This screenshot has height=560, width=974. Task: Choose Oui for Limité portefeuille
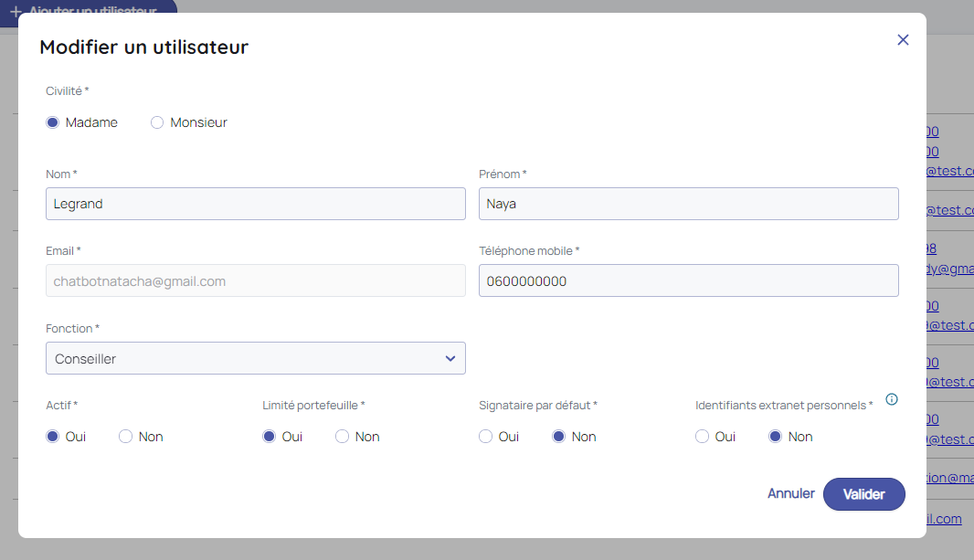tap(270, 437)
